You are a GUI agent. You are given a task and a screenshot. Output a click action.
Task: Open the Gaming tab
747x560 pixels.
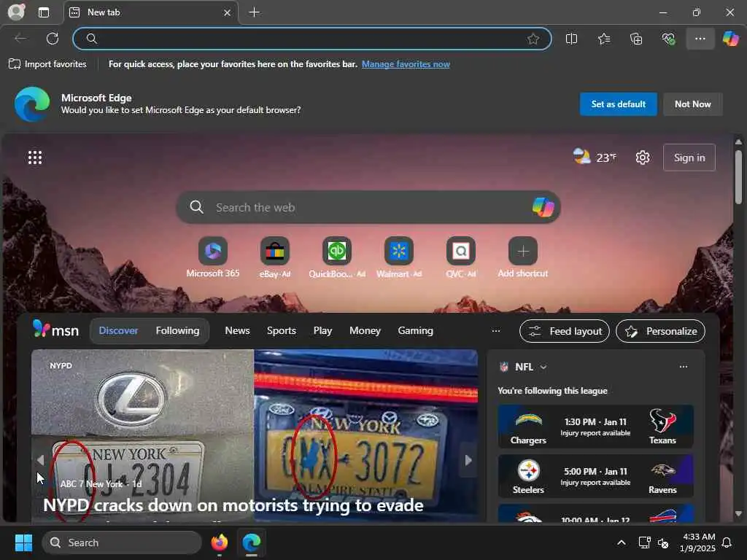(415, 330)
